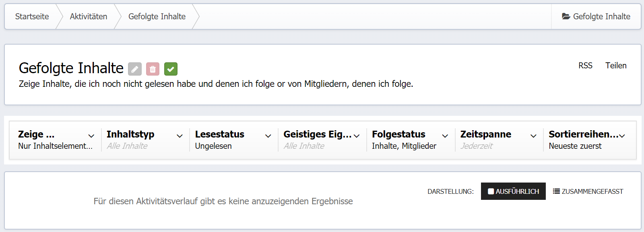Expand the Geistiges Eigentum filter
Image resolution: width=644 pixels, height=232 pixels.
[x=321, y=140]
